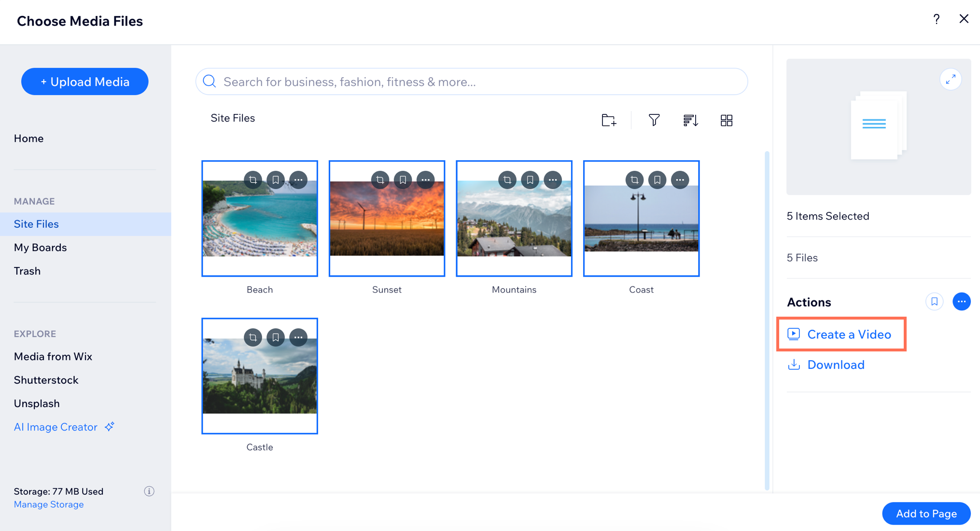Click the filter/funnel icon in Site Files

655,119
